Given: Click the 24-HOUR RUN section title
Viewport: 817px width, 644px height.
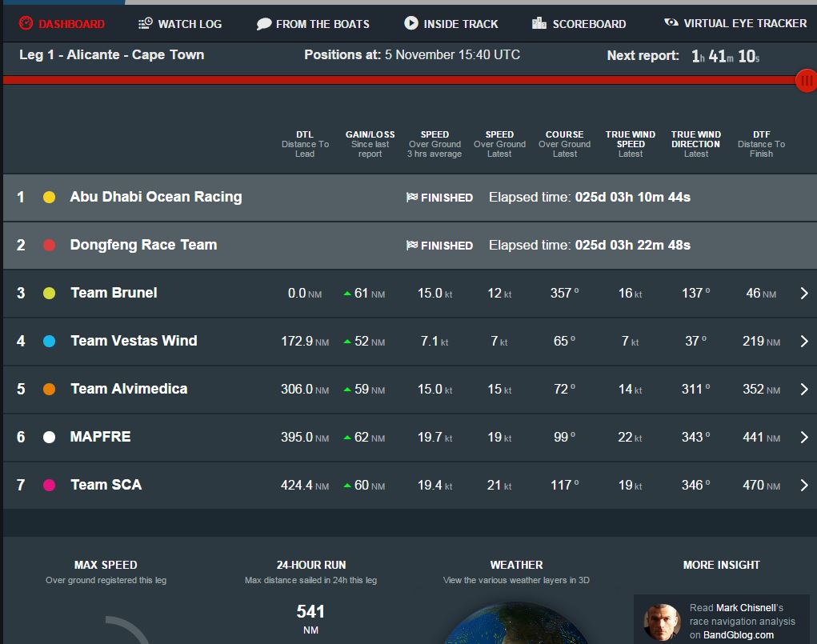Looking at the screenshot, I should 311,565.
